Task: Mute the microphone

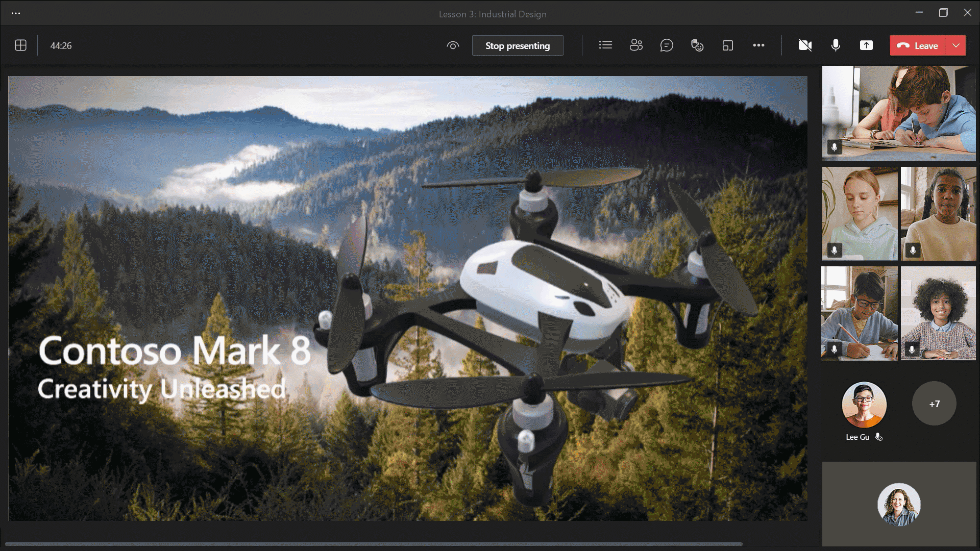Action: (836, 45)
